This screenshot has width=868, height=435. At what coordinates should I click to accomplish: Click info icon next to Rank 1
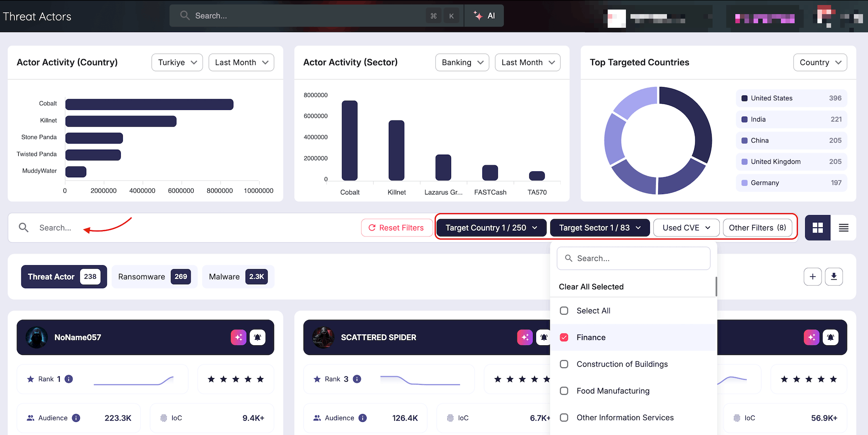point(69,379)
